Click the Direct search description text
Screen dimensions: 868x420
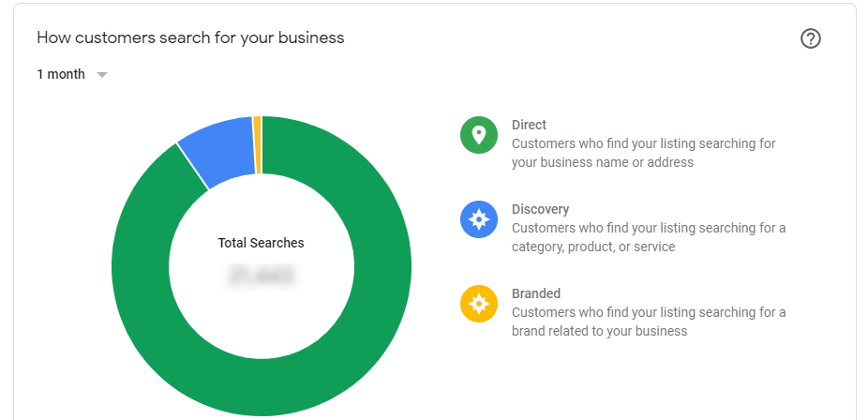tap(643, 153)
